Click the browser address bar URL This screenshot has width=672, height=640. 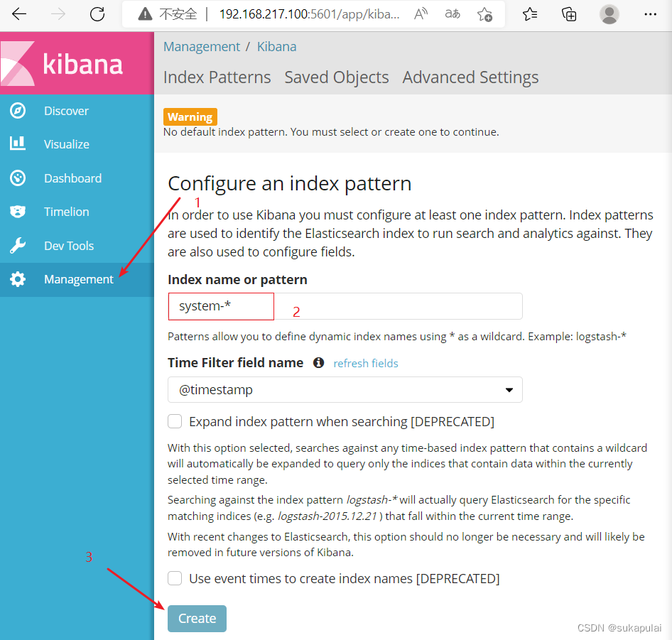coord(309,14)
